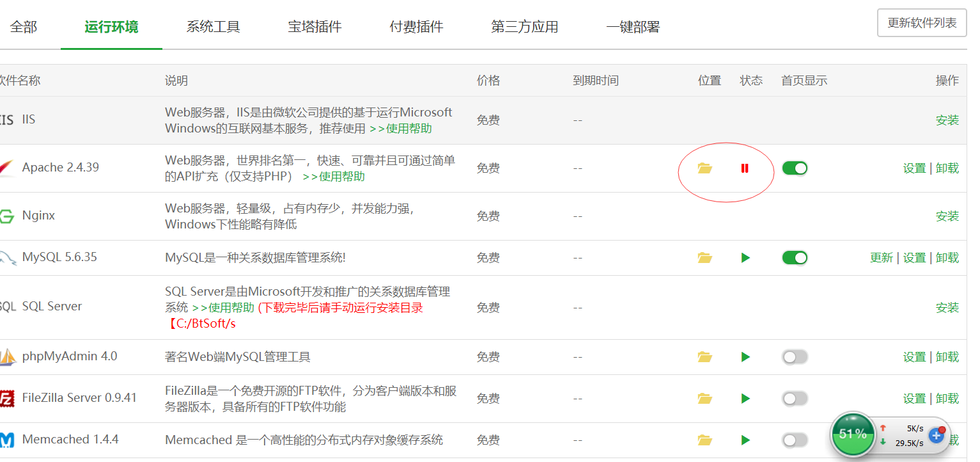Enable Memcached homepage display toggle

[x=795, y=440]
